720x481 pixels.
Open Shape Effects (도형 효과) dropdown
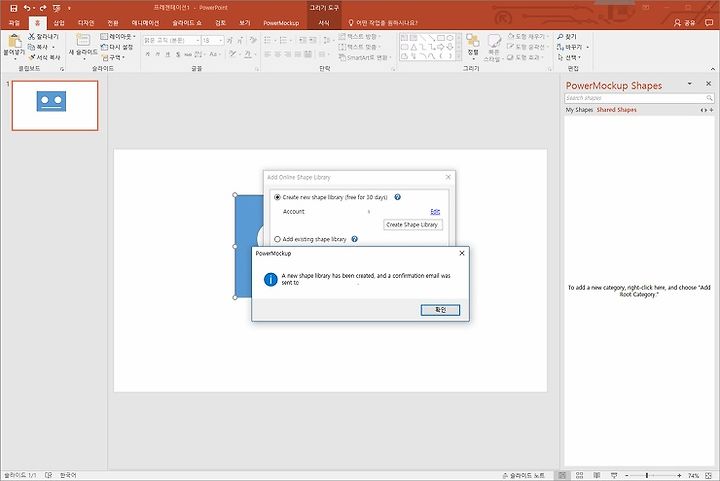click(525, 57)
